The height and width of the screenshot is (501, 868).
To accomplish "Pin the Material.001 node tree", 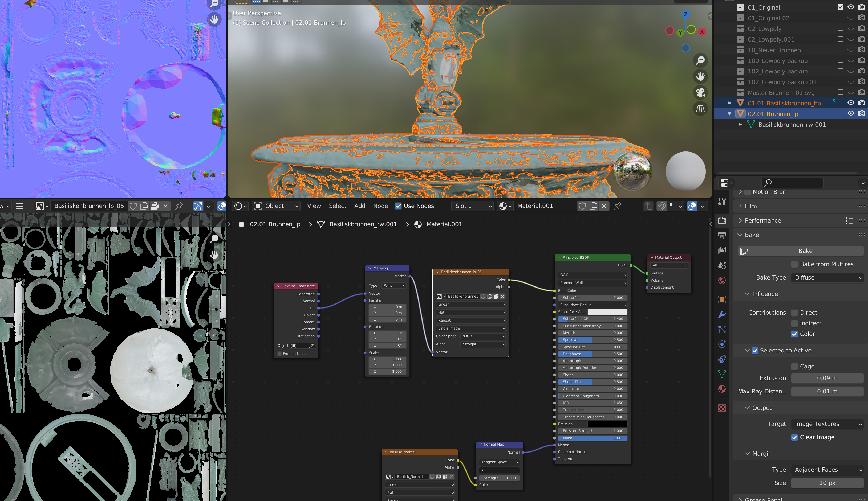I will tap(618, 206).
